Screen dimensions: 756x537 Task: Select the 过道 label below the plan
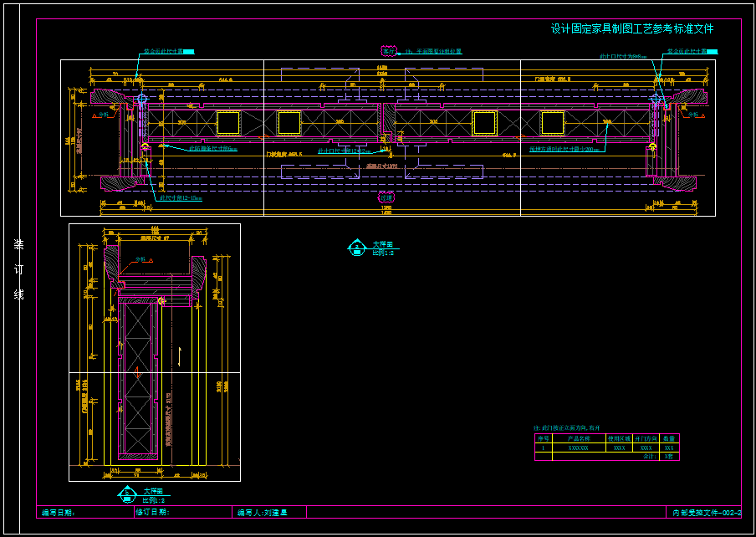[386, 198]
